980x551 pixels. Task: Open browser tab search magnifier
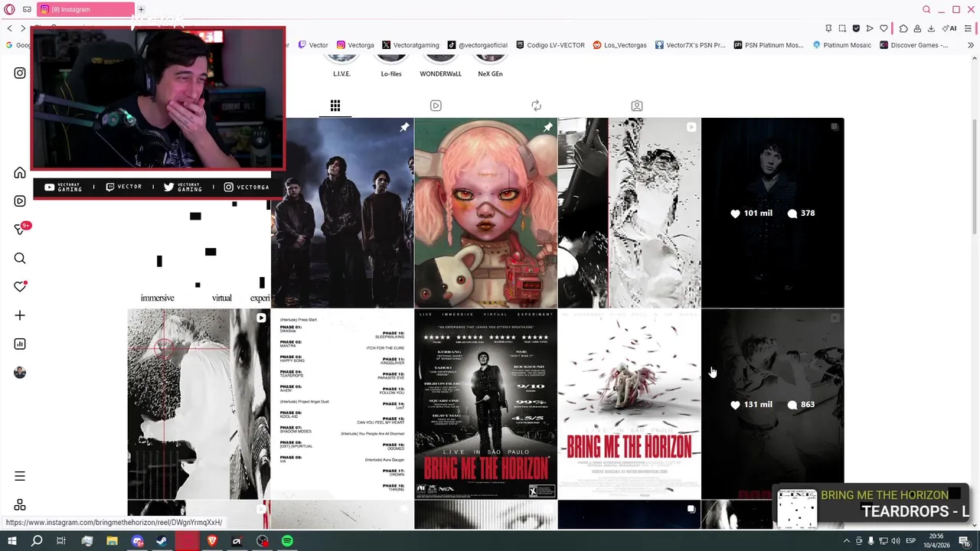click(926, 9)
